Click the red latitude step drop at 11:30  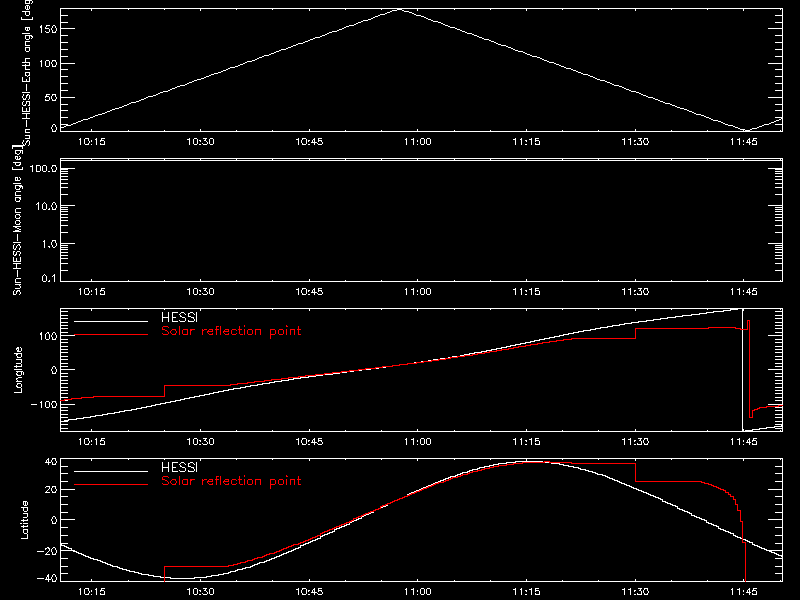point(636,472)
